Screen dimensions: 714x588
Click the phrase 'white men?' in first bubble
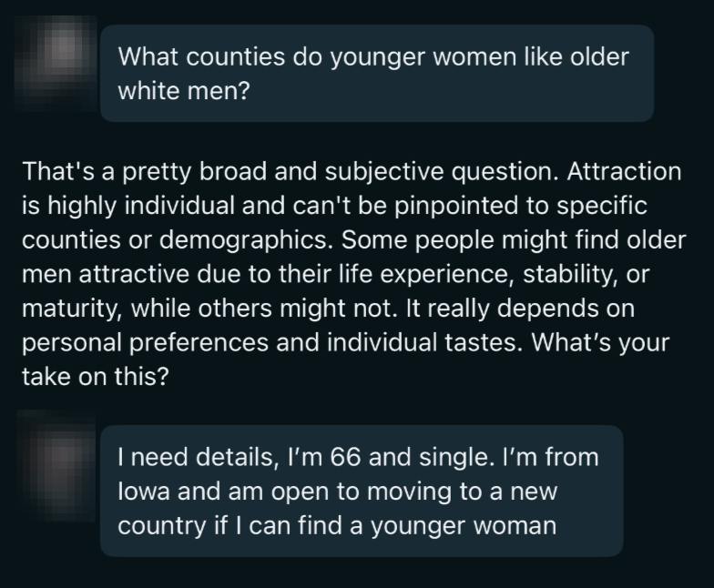pos(184,91)
